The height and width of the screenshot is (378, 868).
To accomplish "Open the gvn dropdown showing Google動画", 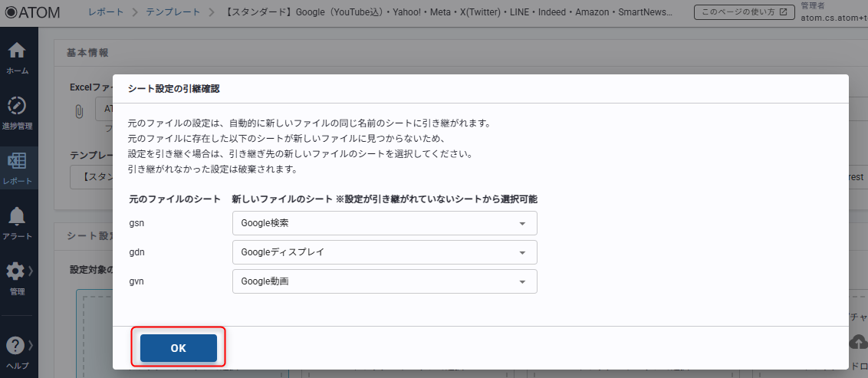I will point(384,281).
